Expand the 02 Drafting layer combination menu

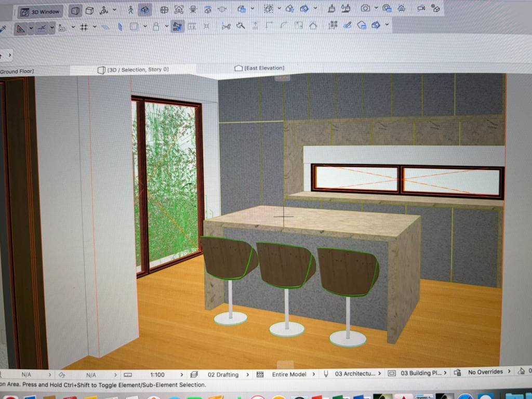click(223, 374)
